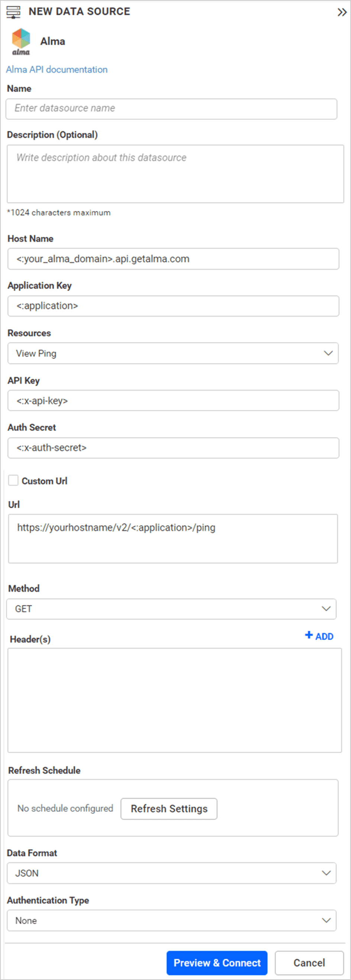Edit the API Key field
Image resolution: width=351 pixels, height=980 pixels.
(173, 400)
